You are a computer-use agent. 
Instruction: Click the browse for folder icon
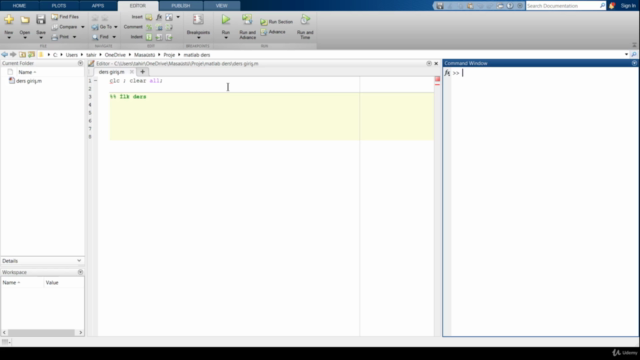click(x=31, y=54)
